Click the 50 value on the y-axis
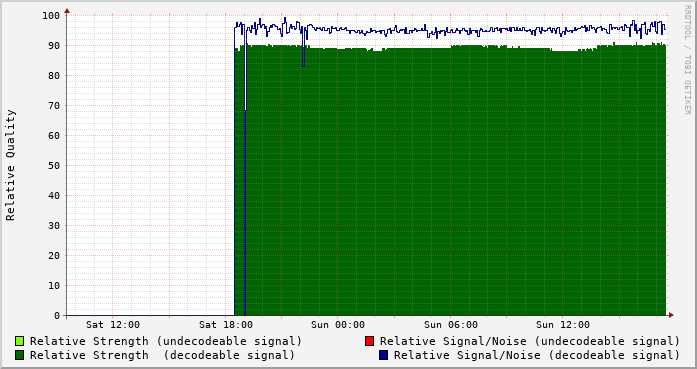The width and height of the screenshot is (697, 369). (x=54, y=165)
